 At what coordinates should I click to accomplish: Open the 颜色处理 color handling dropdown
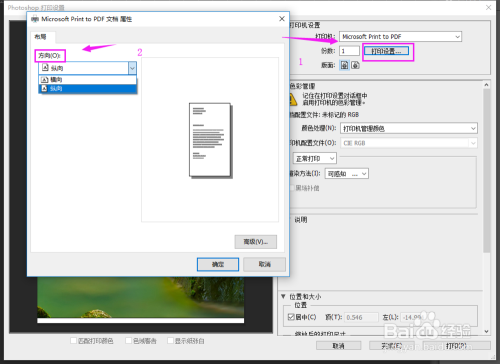pyautogui.click(x=409, y=128)
